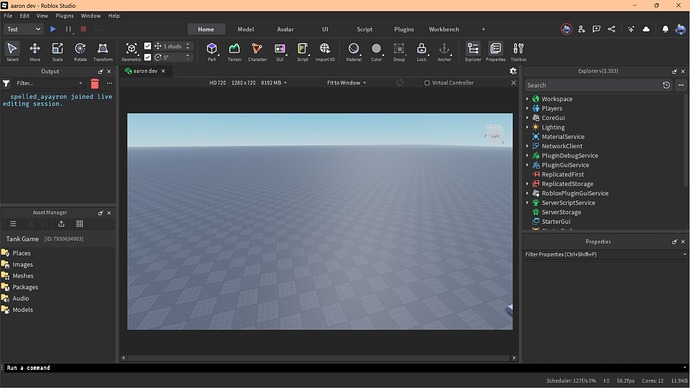Add a new Script
The width and height of the screenshot is (690, 388).
click(302, 51)
